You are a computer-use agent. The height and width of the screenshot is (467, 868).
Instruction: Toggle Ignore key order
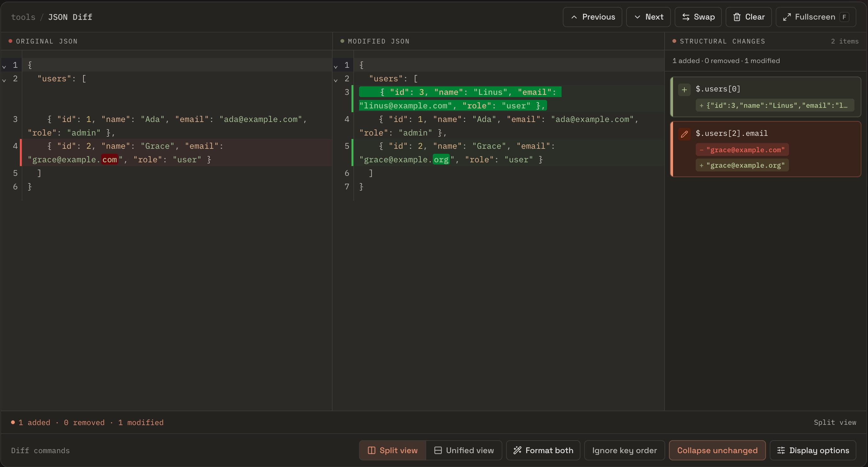(624, 450)
